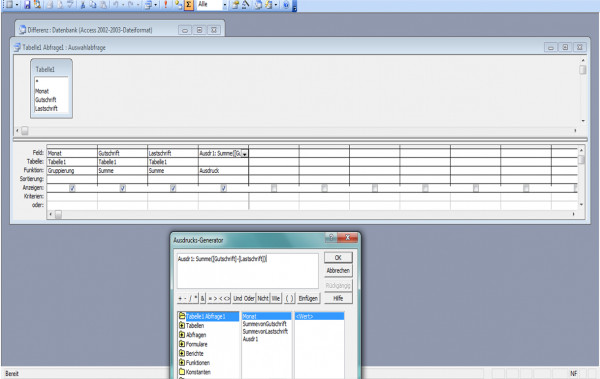
Task: Click the View icon in the toolbar
Action: coord(8,5)
